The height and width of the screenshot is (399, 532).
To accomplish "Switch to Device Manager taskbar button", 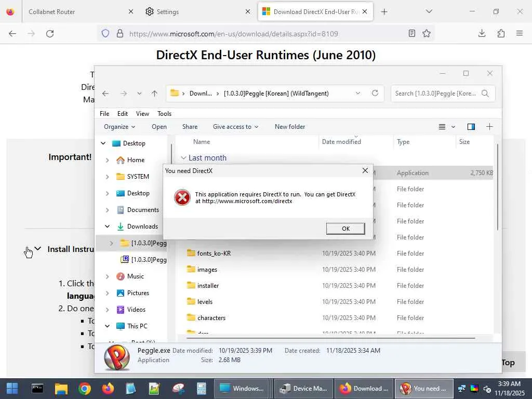I will pos(304,389).
